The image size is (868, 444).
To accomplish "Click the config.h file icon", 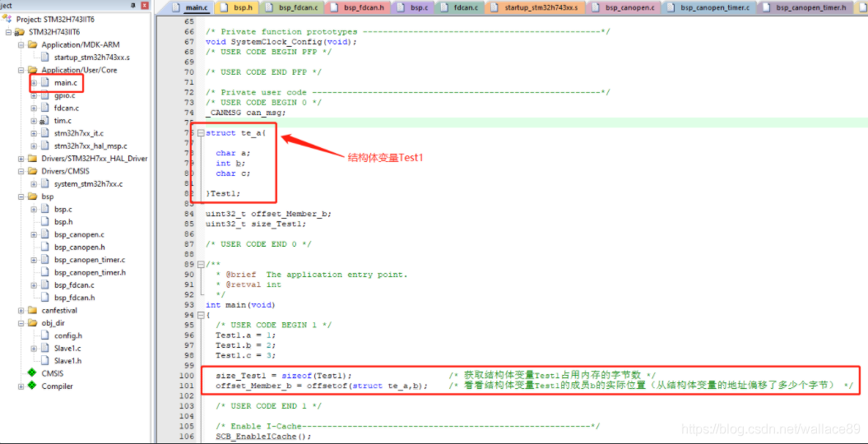I will tap(45, 335).
